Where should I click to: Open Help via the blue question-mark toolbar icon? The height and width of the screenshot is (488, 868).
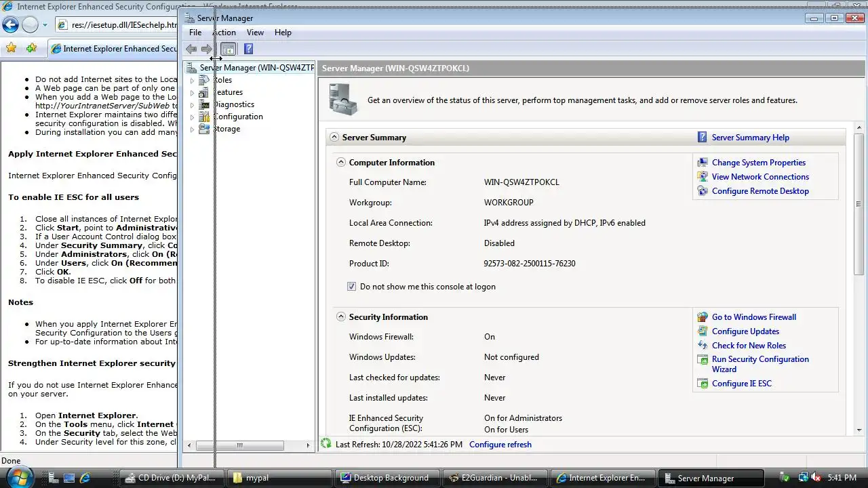pos(248,49)
